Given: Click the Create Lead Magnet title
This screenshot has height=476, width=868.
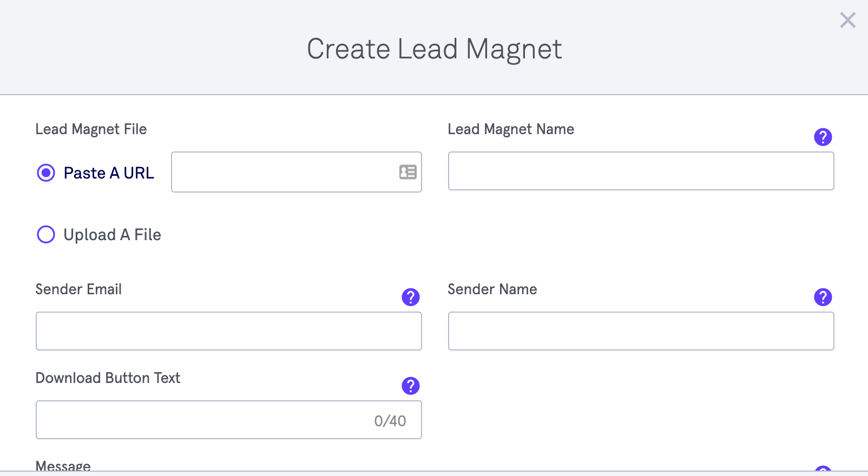Looking at the screenshot, I should point(434,49).
